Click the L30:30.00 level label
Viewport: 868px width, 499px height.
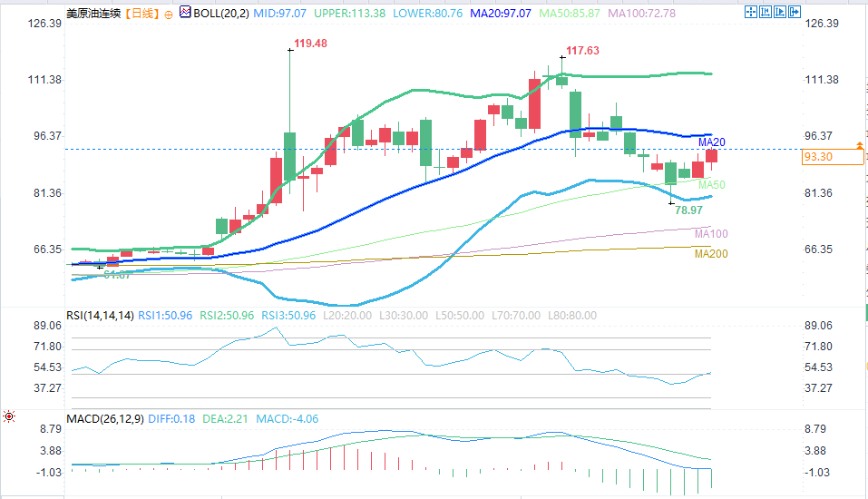pos(404,315)
